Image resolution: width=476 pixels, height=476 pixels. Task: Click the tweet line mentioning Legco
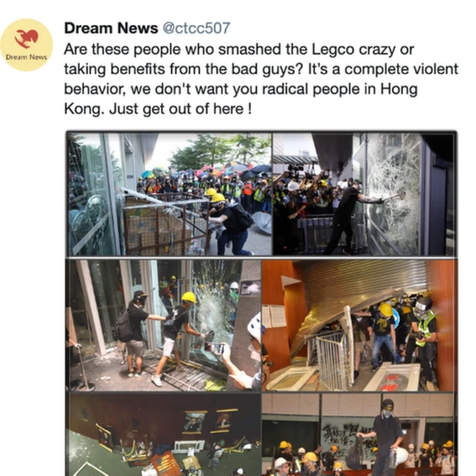point(239,50)
